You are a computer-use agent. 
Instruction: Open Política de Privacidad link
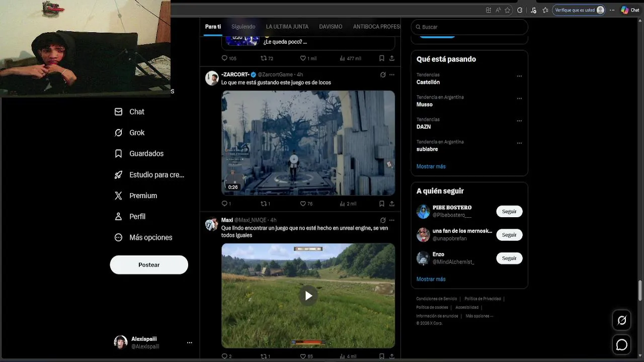click(482, 299)
